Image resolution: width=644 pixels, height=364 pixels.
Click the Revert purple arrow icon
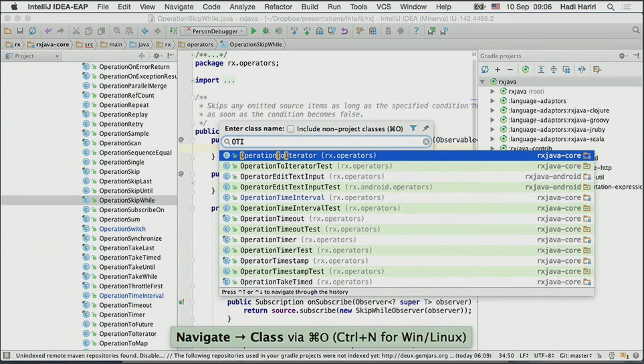pos(344,31)
